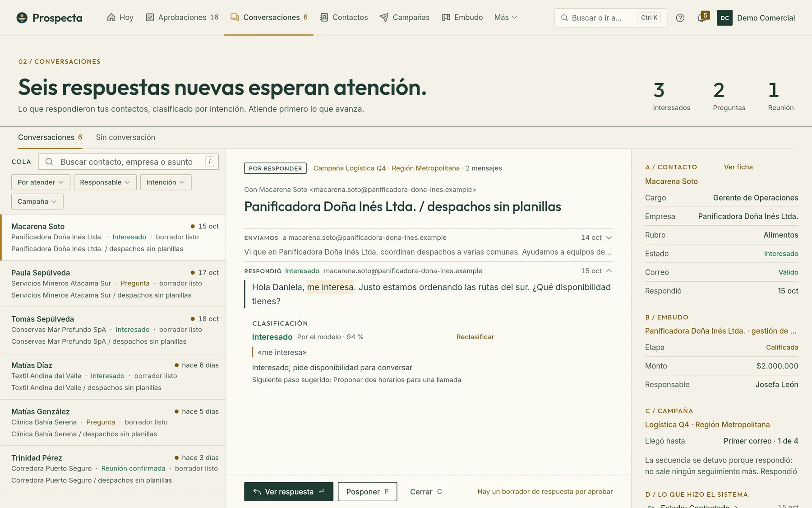This screenshot has height=508, width=812.
Task: Open the Por atender filter dropdown
Action: tap(41, 182)
